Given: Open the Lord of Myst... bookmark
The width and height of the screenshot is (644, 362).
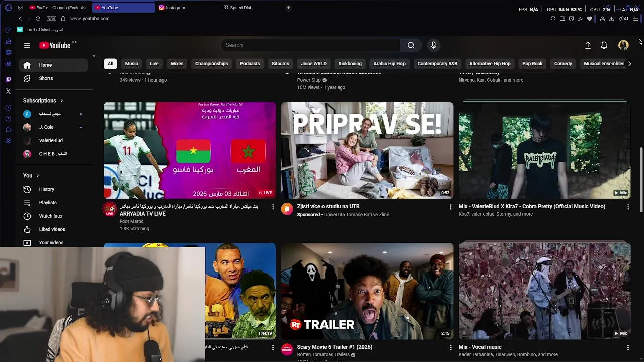Looking at the screenshot, I should pos(40,30).
